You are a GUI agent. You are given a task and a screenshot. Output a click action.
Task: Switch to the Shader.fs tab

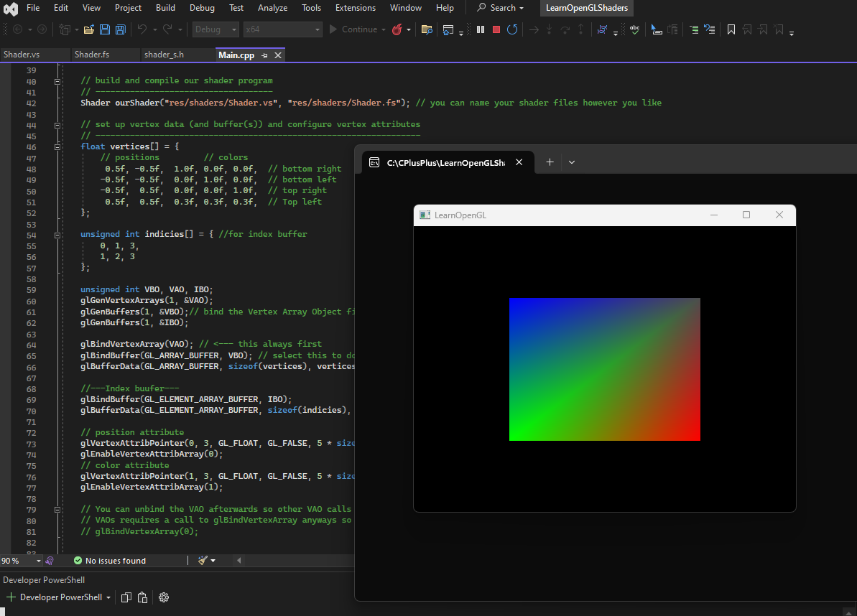[91, 55]
